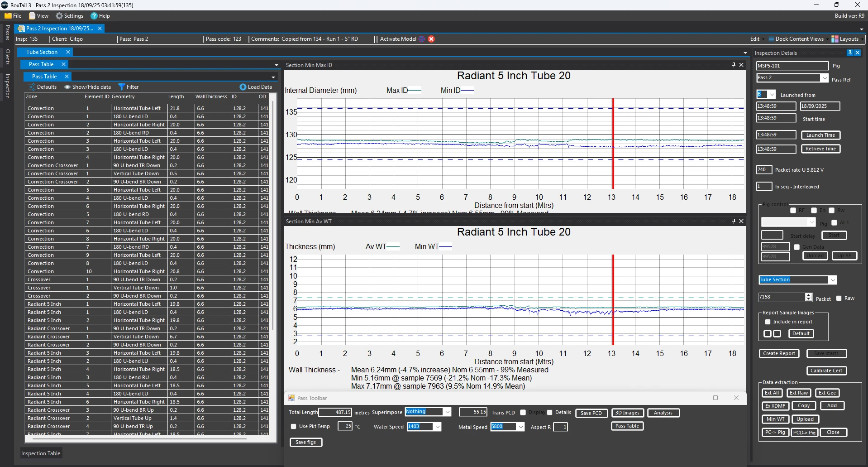Image resolution: width=868 pixels, height=467 pixels.
Task: Click the Defaults icon in Pass Table
Action: [x=32, y=87]
